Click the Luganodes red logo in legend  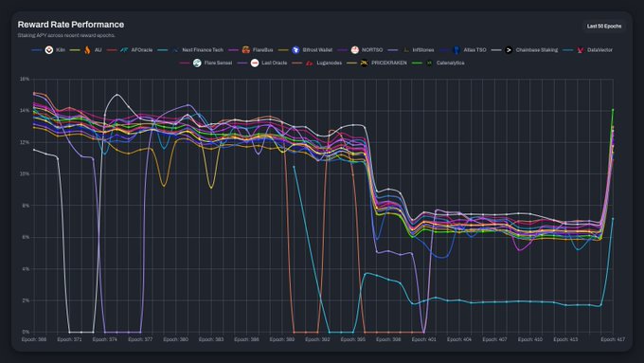click(310, 63)
